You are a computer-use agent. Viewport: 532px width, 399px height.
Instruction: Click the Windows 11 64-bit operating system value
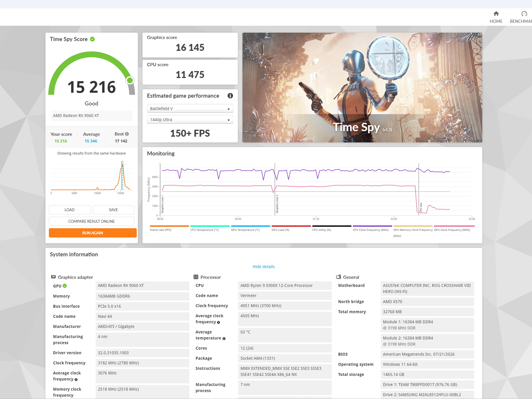[x=427, y=364]
